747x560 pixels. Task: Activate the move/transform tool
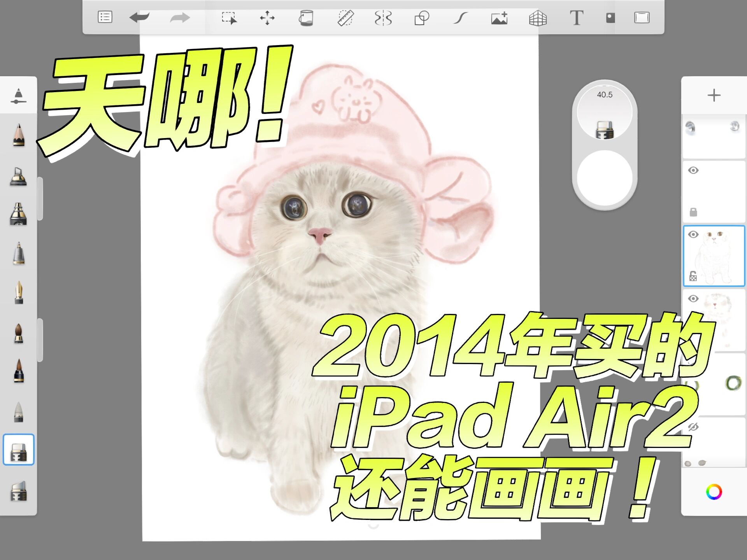click(267, 18)
